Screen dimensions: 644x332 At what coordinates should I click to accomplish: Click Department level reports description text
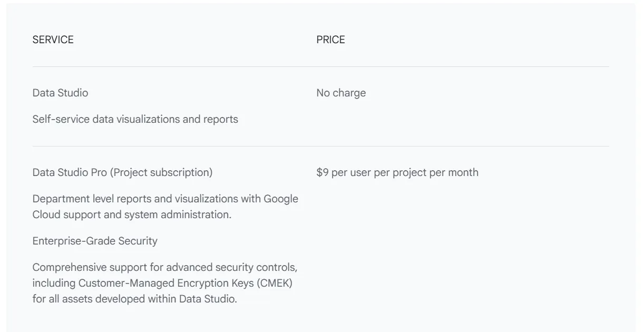[165, 207]
